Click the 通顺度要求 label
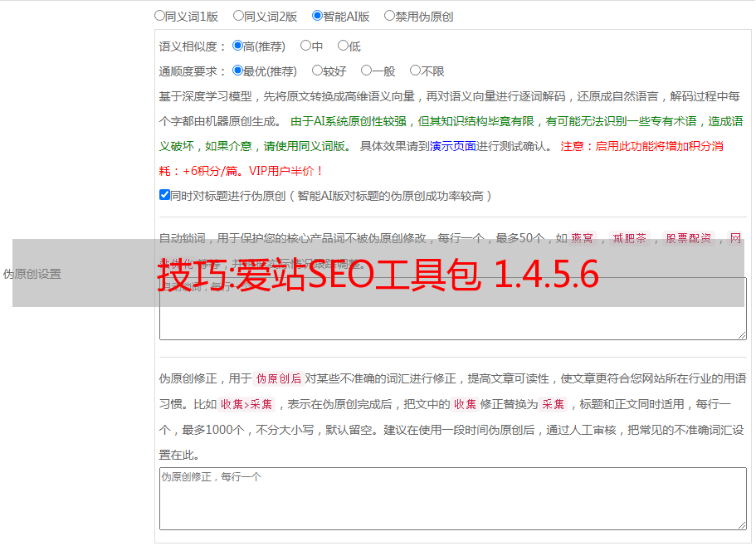The height and width of the screenshot is (546, 756). [193, 71]
